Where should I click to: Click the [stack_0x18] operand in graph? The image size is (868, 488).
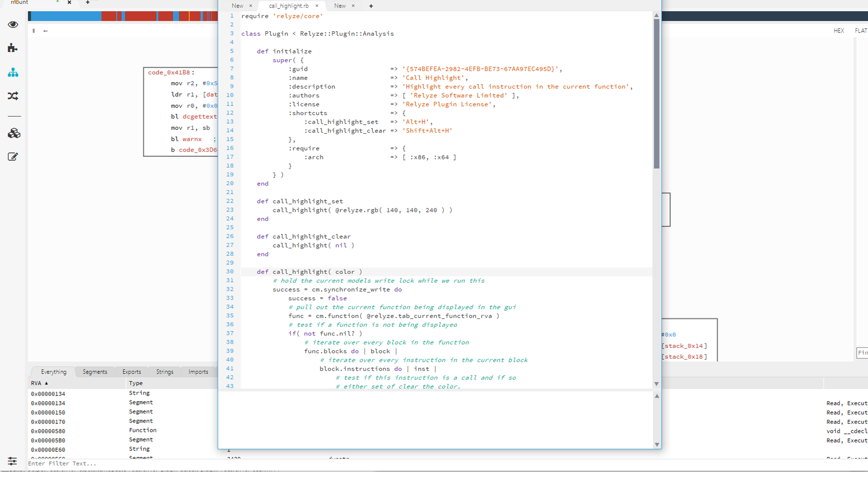(684, 357)
